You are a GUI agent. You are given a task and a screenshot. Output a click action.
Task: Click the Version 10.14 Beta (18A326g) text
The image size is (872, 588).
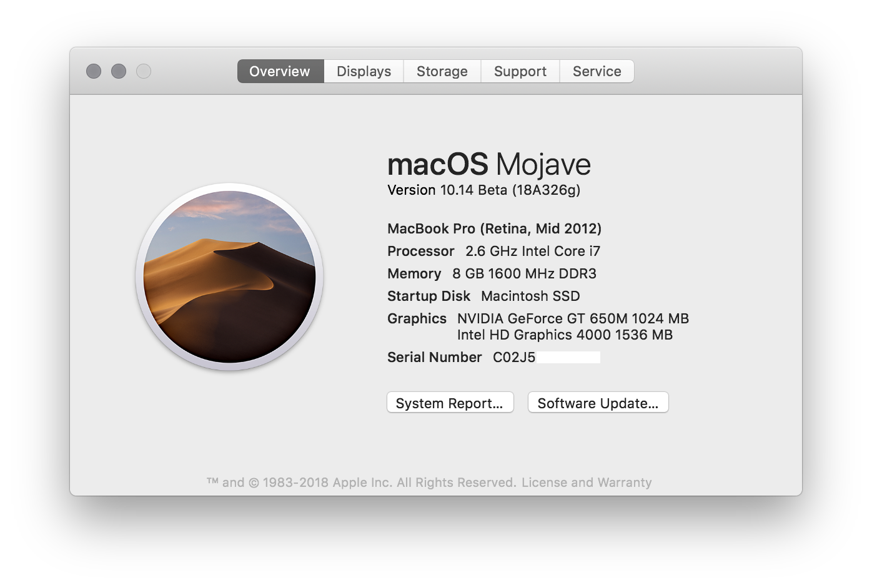tap(484, 190)
